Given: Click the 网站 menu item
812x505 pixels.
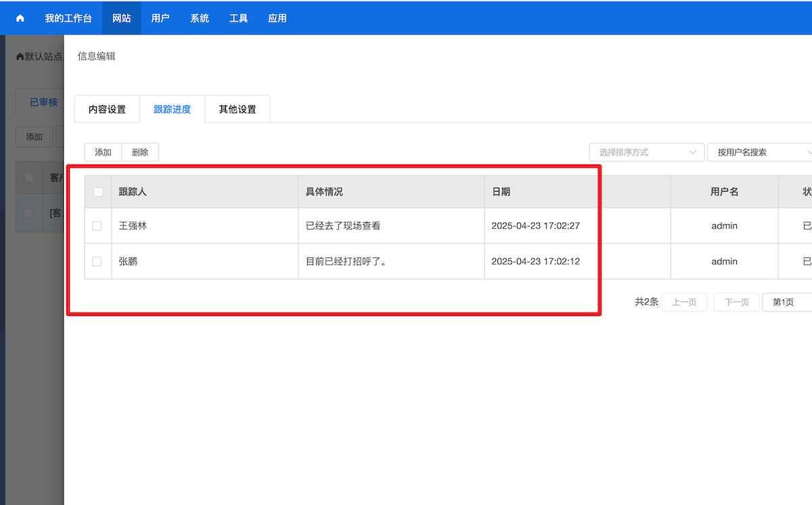Looking at the screenshot, I should [x=122, y=18].
